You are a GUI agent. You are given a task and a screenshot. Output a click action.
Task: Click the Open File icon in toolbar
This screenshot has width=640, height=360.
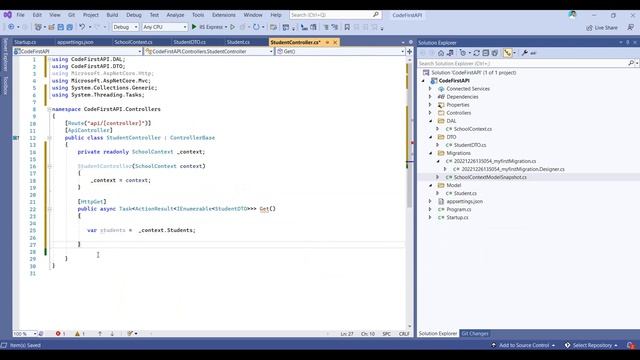coord(51,27)
